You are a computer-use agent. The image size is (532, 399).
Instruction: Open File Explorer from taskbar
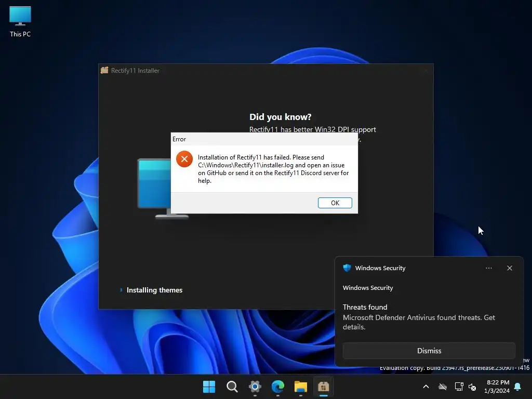301,387
